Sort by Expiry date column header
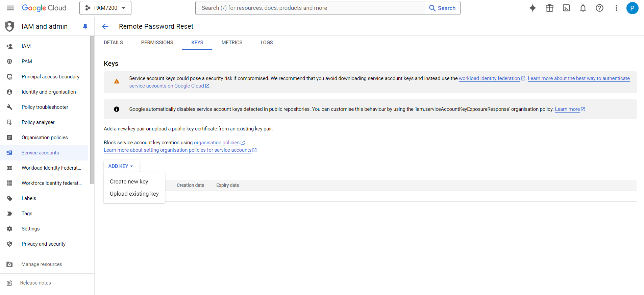 (227, 185)
